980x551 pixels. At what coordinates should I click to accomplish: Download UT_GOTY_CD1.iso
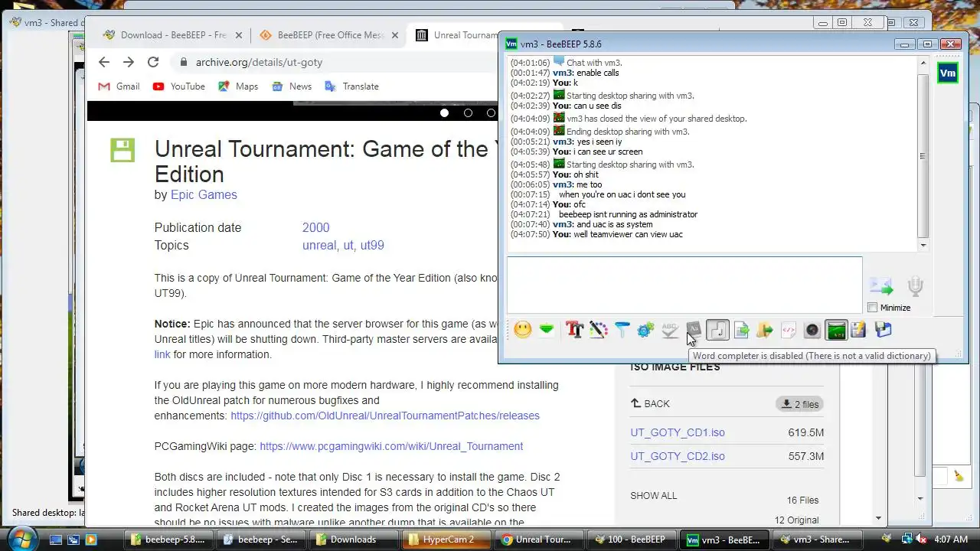pyautogui.click(x=678, y=432)
